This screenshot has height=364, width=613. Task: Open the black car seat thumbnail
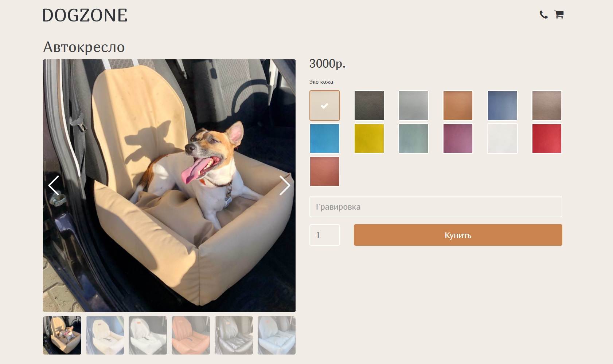coord(234,335)
